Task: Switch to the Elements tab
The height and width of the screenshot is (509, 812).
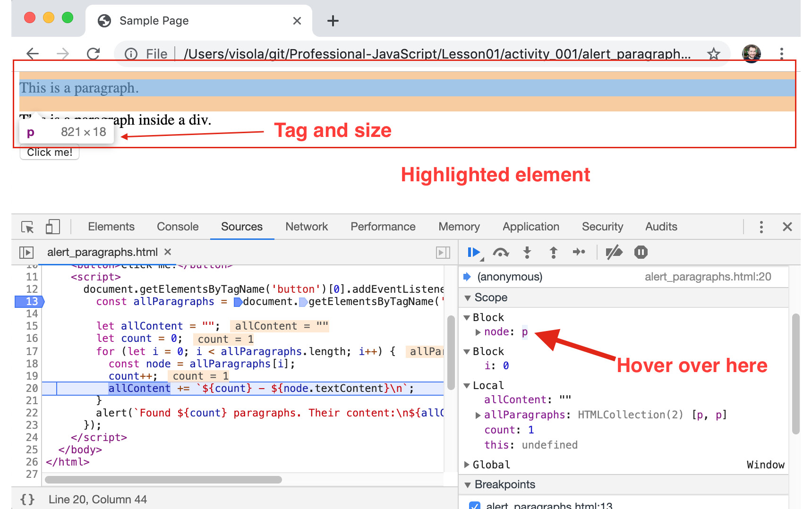Action: pyautogui.click(x=111, y=227)
